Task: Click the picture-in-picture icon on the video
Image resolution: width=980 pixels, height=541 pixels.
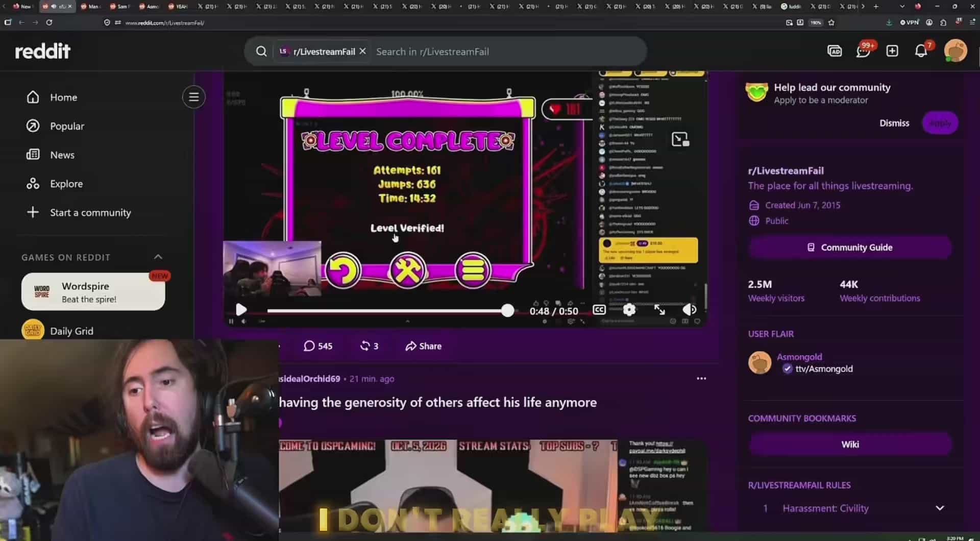Action: pyautogui.click(x=680, y=139)
